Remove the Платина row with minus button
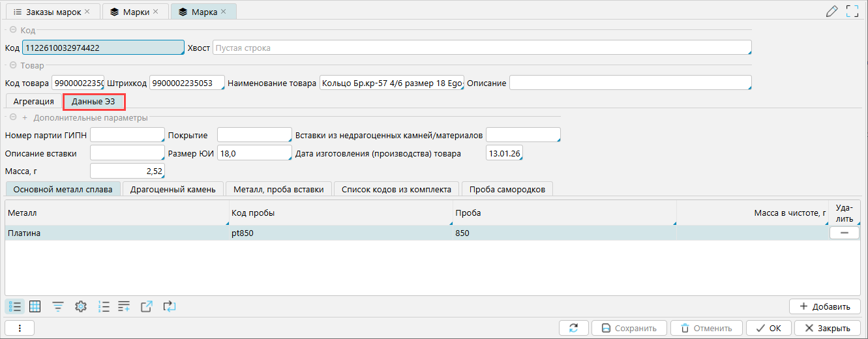This screenshot has width=868, height=339. click(x=844, y=233)
